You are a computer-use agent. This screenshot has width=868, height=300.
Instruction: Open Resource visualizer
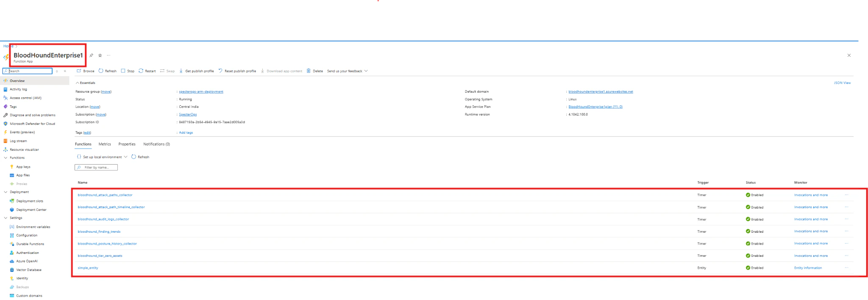(x=24, y=149)
